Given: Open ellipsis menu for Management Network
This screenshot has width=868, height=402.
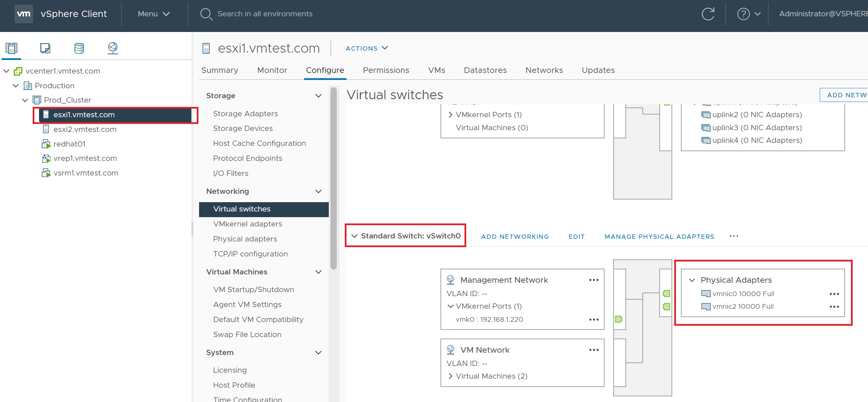Looking at the screenshot, I should (594, 280).
